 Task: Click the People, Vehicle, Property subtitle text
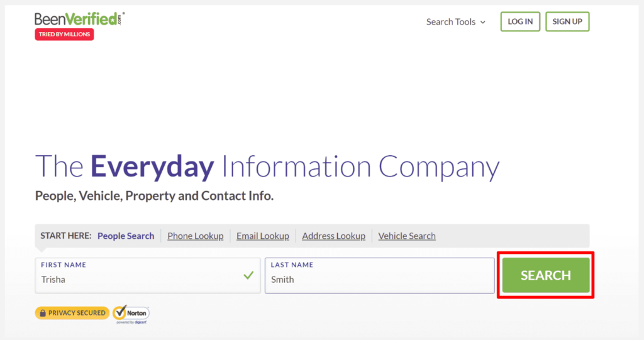click(x=155, y=196)
